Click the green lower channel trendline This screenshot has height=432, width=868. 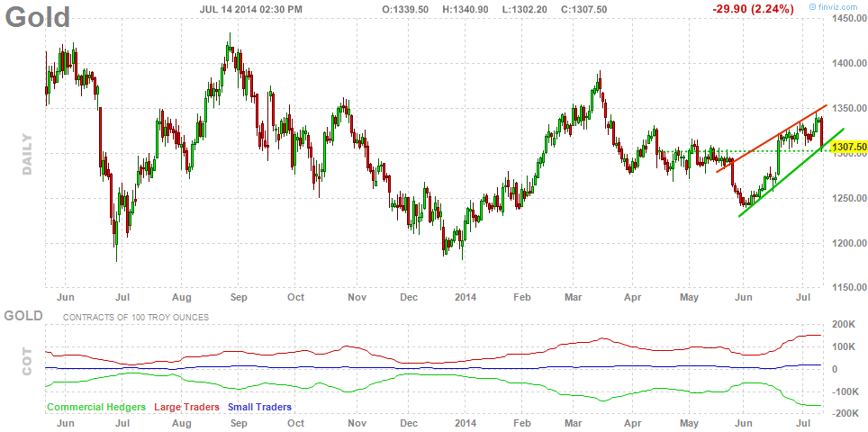point(791,173)
